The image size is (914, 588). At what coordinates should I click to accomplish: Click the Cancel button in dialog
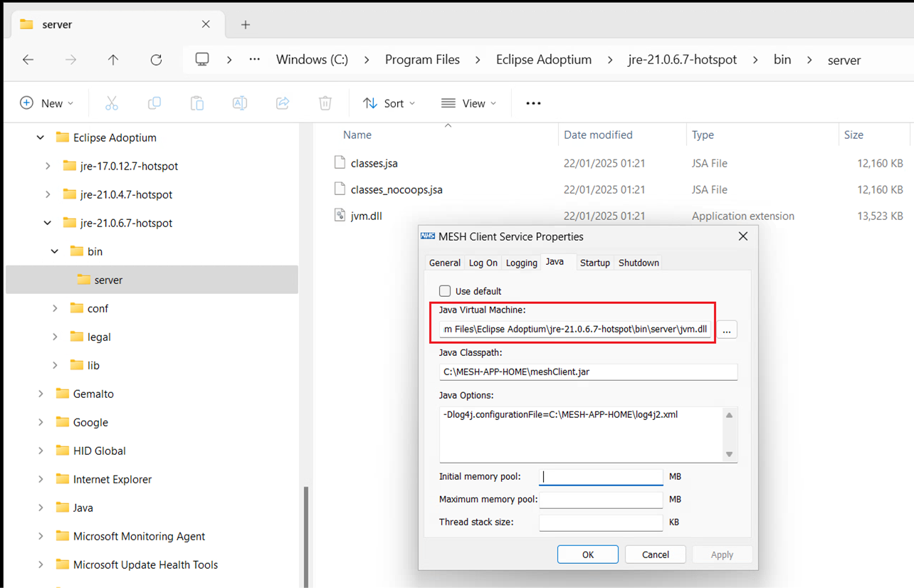pos(656,555)
